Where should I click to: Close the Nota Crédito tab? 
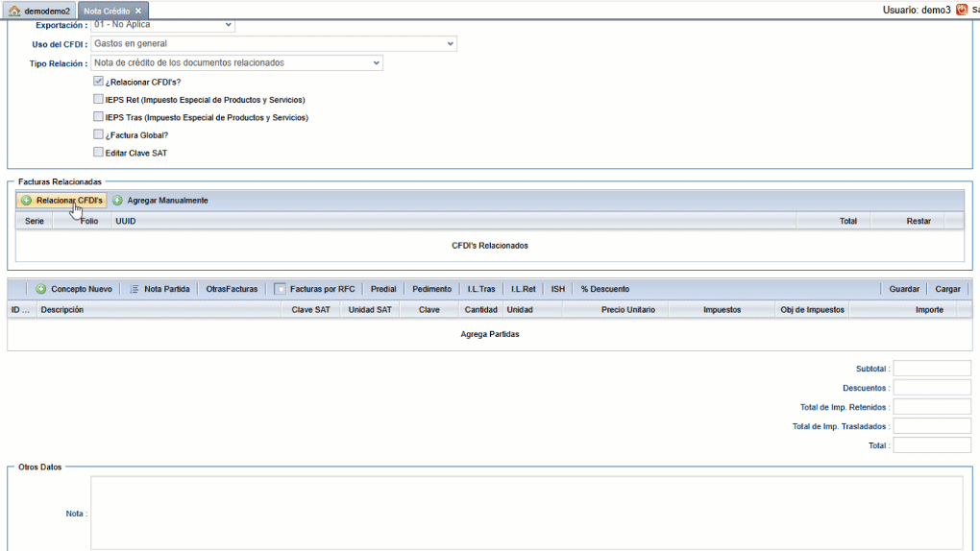(138, 11)
